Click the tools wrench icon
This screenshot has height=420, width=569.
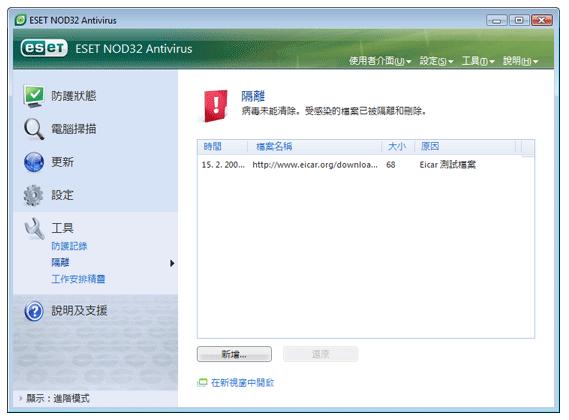[x=34, y=228]
